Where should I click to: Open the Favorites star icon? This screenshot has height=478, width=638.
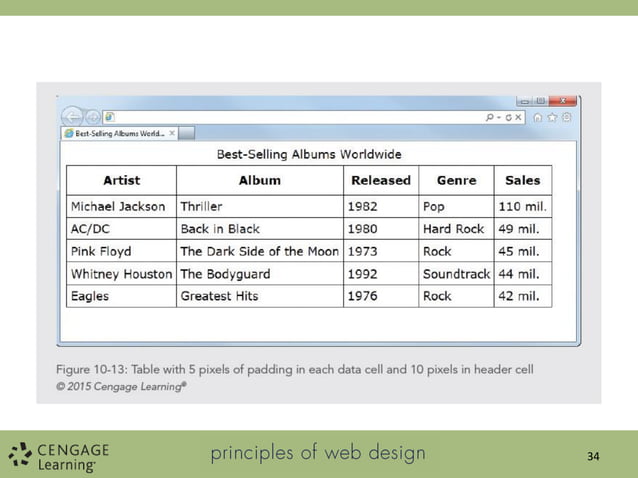(x=552, y=117)
